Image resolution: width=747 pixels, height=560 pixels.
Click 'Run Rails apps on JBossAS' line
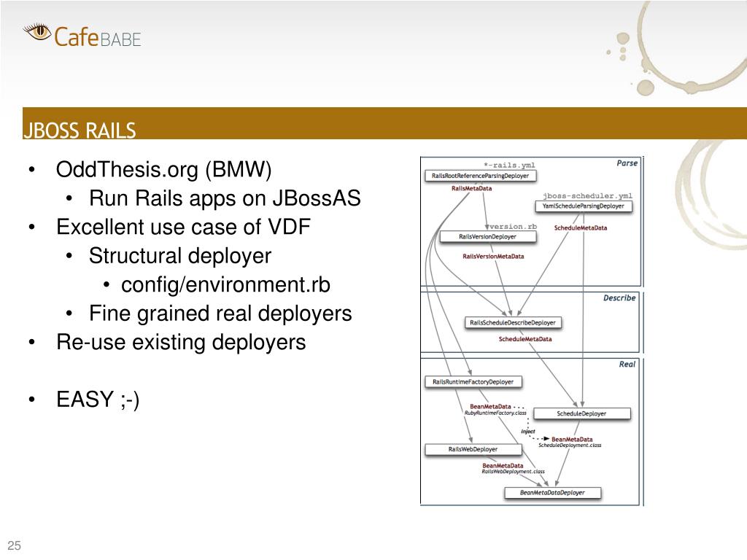225,198
